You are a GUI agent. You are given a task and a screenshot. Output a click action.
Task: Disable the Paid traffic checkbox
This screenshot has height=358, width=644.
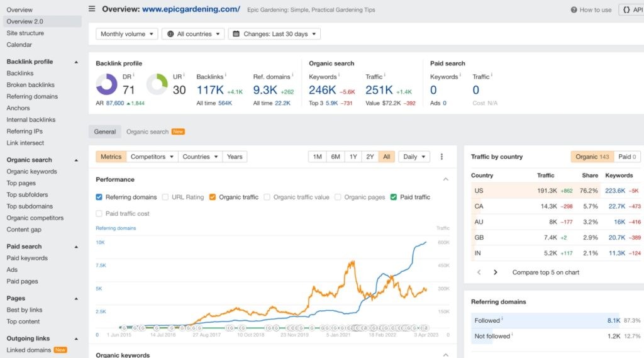[394, 197]
